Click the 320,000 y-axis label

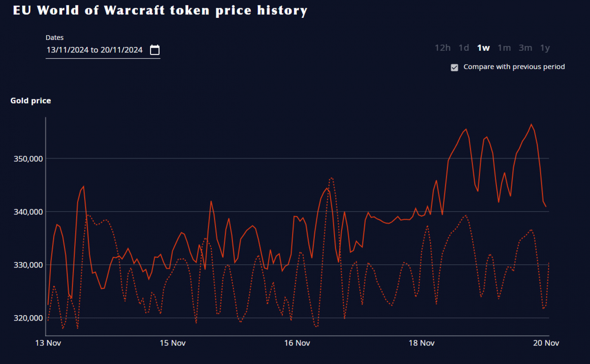(x=28, y=318)
